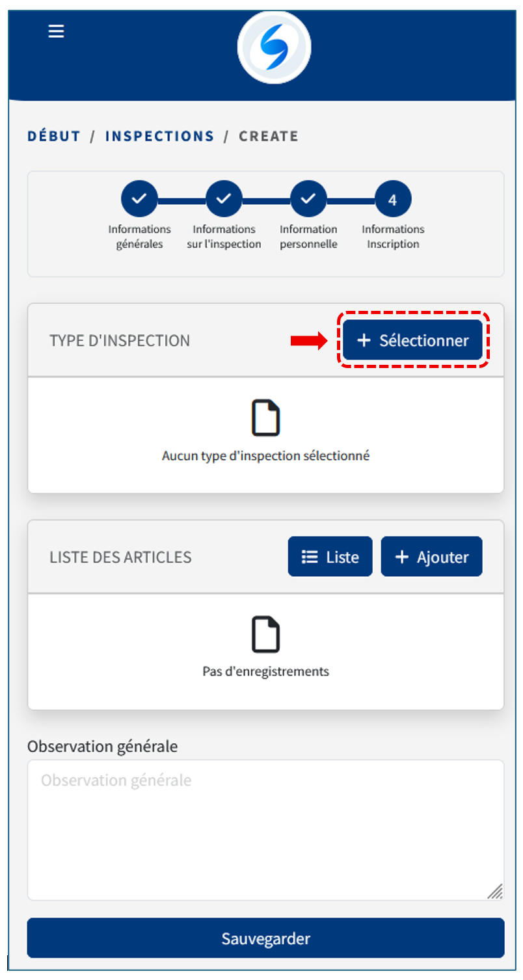Click the Type d'inspection section header
Screen dimensions: 523x980
coord(120,341)
